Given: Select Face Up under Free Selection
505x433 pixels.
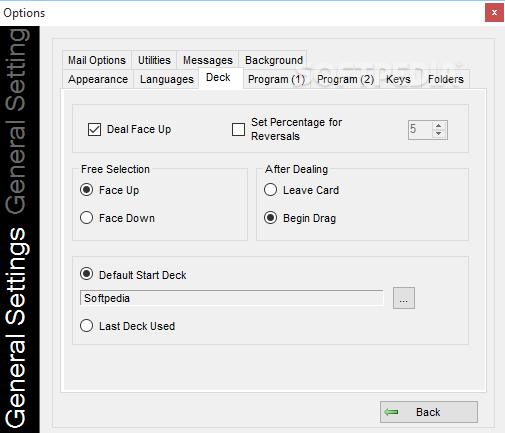Looking at the screenshot, I should click(86, 190).
